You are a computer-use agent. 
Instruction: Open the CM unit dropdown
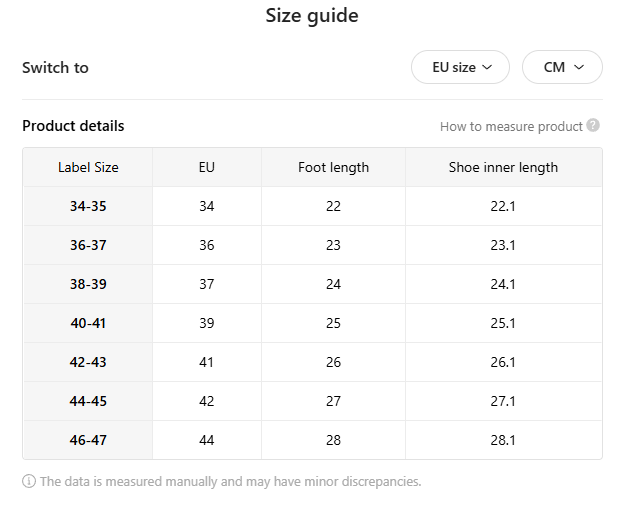[x=562, y=67]
